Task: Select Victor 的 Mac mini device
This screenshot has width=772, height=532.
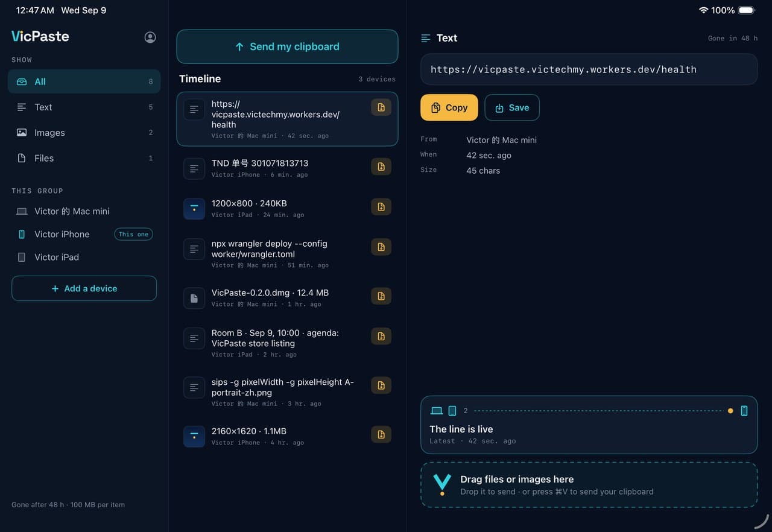Action: point(84,211)
